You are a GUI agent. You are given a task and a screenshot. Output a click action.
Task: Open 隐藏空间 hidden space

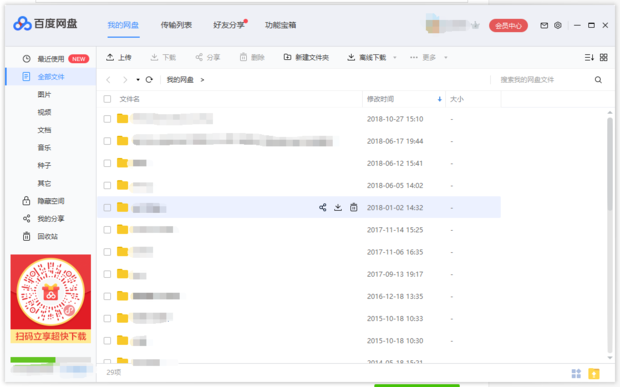(x=43, y=201)
